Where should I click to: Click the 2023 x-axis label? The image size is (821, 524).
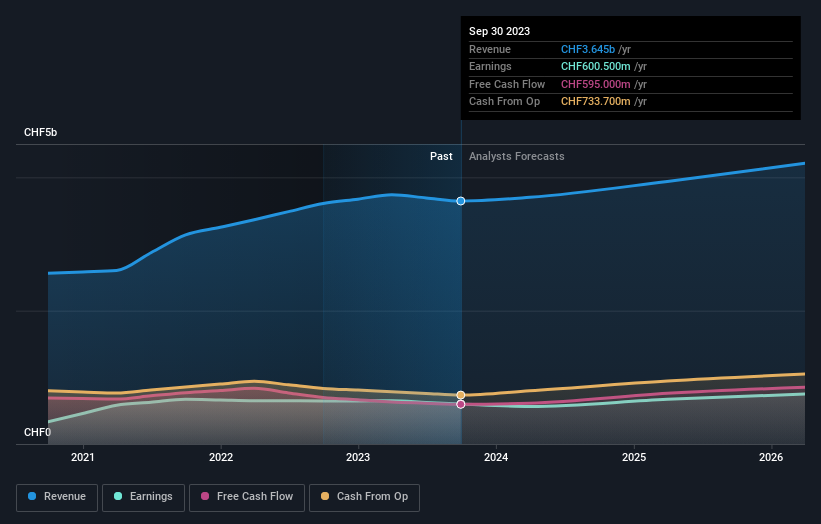click(358, 458)
